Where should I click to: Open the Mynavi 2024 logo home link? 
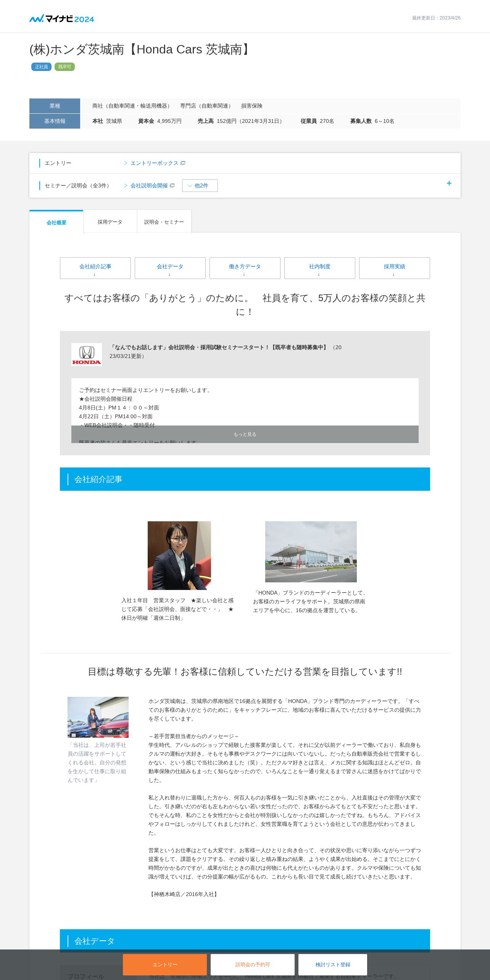(x=62, y=18)
